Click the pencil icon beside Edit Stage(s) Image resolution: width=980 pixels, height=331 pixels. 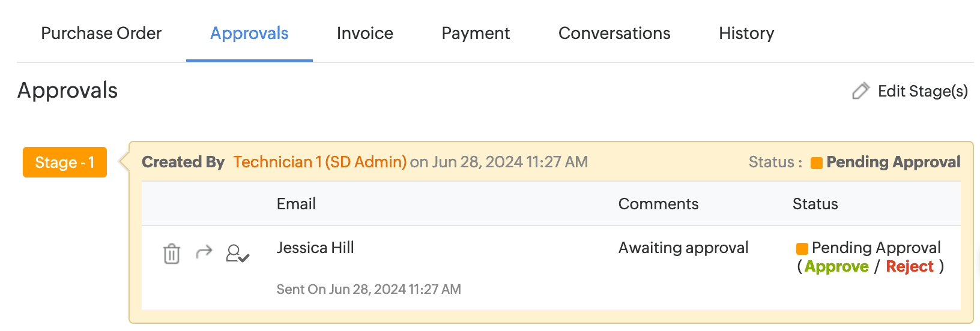point(861,91)
